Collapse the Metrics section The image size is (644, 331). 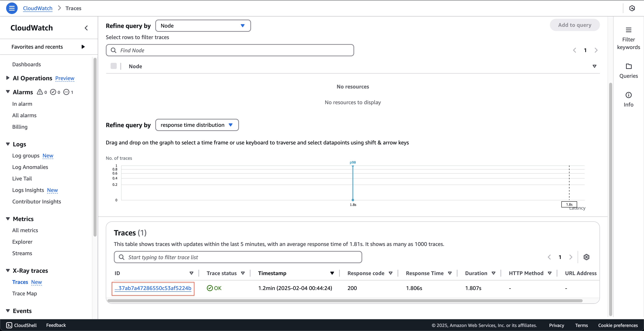(8, 219)
